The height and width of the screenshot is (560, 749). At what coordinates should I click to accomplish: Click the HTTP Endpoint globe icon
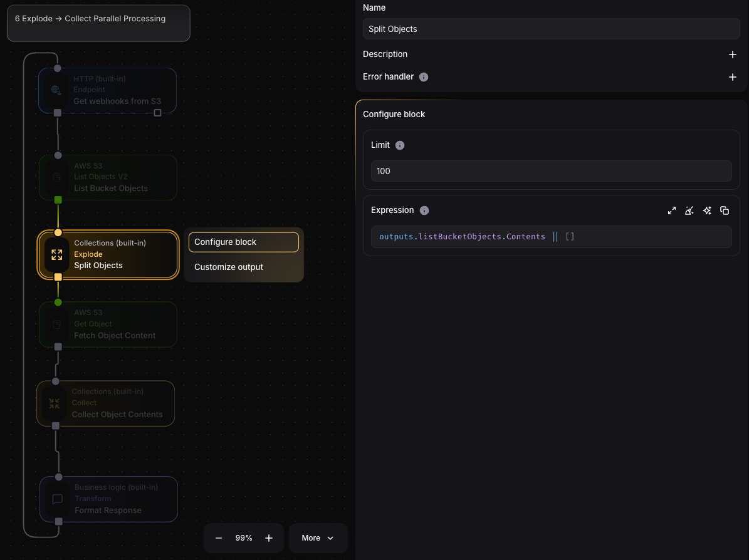[56, 90]
